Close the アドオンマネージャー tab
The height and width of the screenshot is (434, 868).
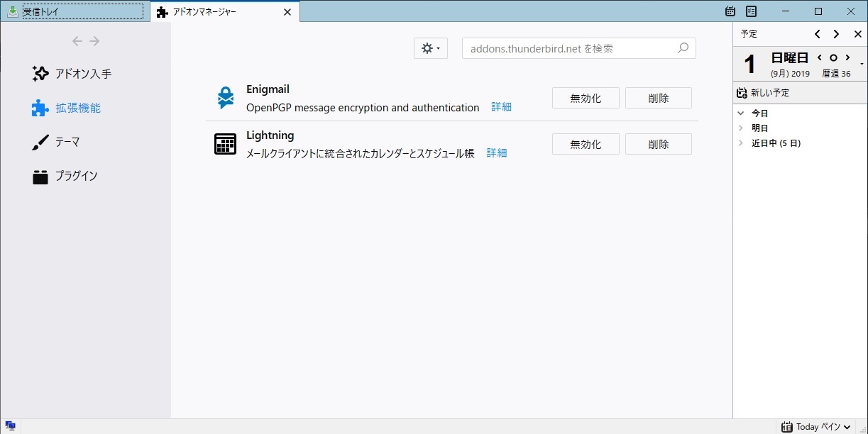tap(287, 12)
